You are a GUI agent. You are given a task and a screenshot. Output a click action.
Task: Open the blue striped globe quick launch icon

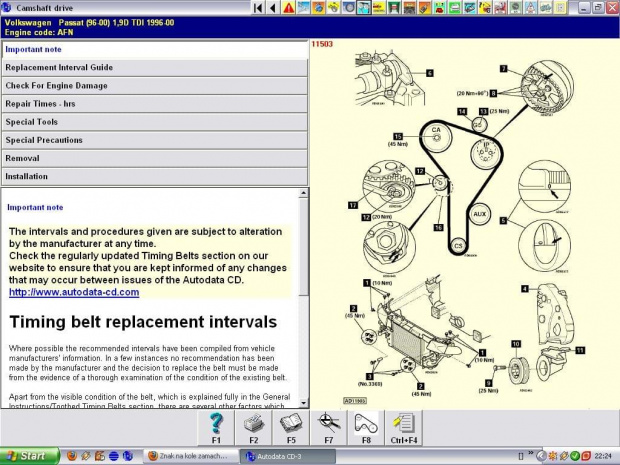point(113,456)
